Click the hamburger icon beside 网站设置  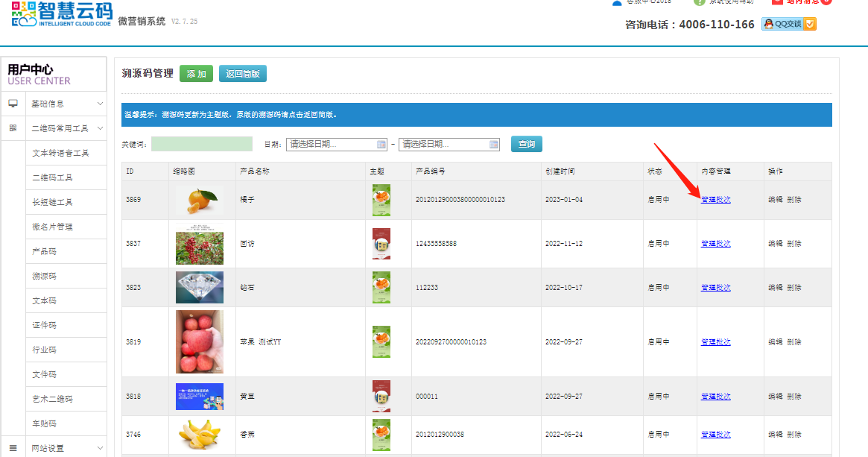coord(13,448)
